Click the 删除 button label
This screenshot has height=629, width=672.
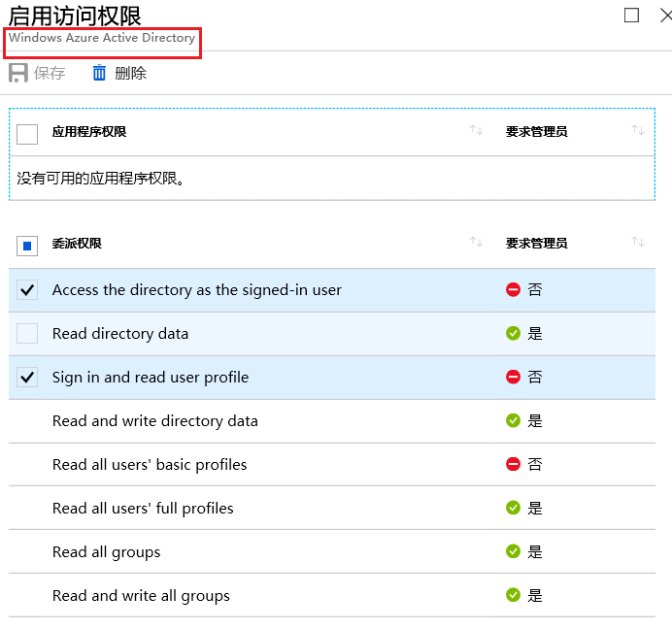point(130,73)
